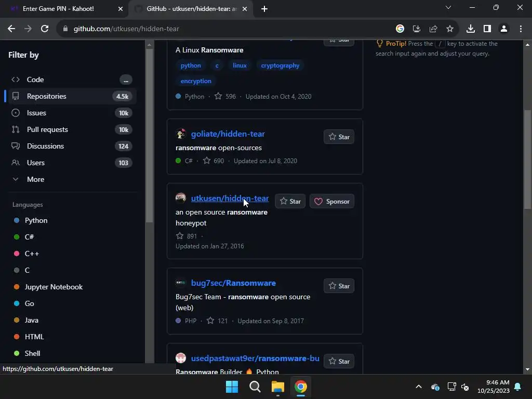This screenshot has width=532, height=399.
Task: Star the bug7sec/Ransomware repository
Action: click(x=339, y=286)
